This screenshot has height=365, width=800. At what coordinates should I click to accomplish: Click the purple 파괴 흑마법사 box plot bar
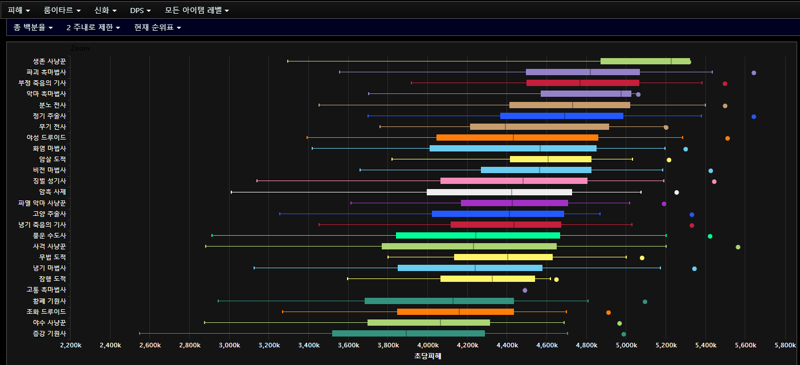click(x=583, y=72)
